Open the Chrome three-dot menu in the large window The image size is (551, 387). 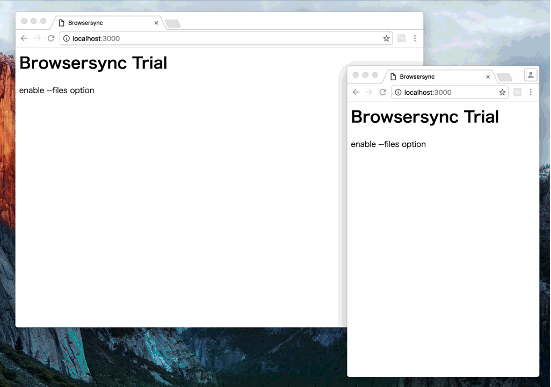[x=415, y=38]
